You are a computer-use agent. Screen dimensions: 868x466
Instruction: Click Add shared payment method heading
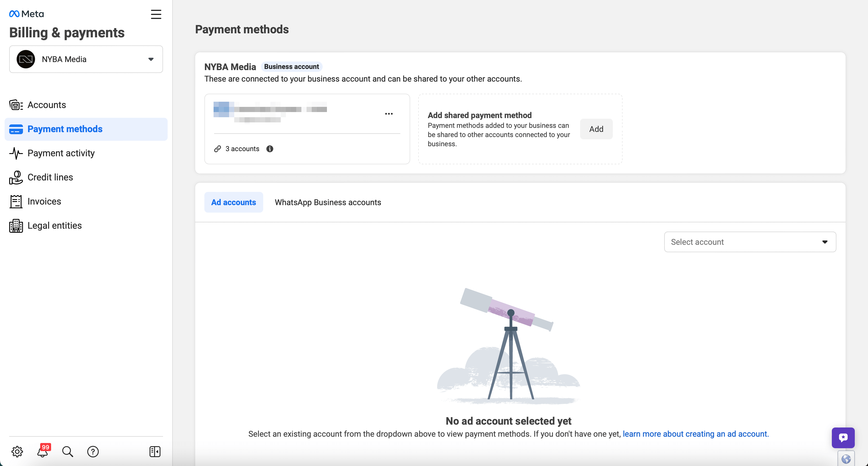coord(479,115)
